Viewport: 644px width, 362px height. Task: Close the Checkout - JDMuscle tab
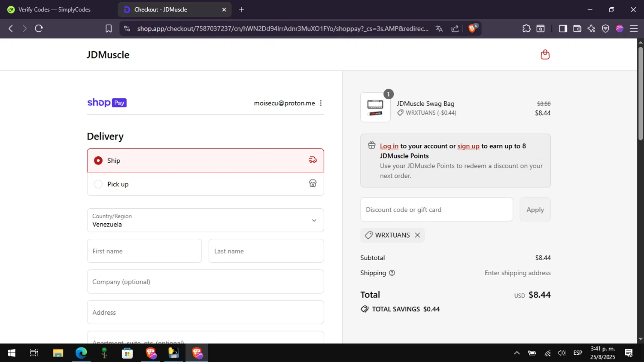[x=224, y=9]
